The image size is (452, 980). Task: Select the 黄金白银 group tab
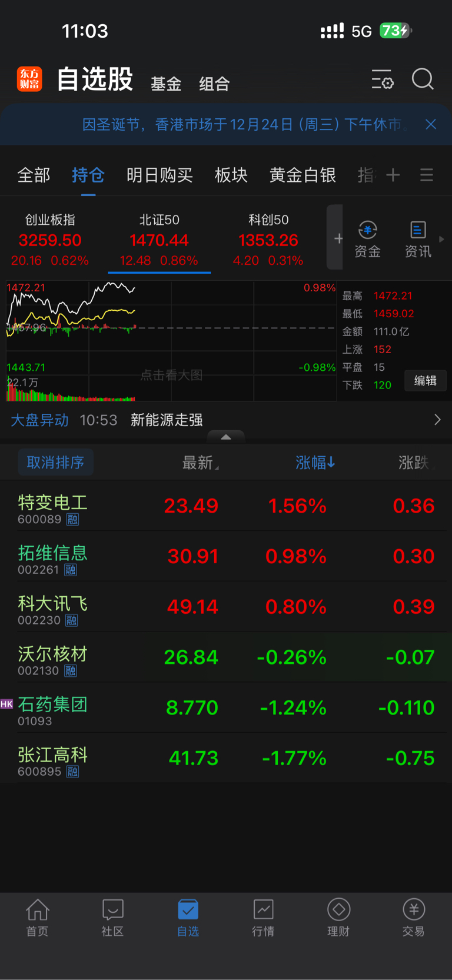(303, 175)
